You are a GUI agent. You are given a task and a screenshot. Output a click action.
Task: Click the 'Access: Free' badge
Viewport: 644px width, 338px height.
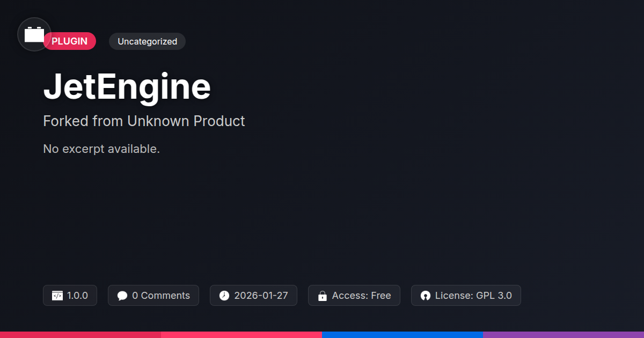pyautogui.click(x=354, y=296)
